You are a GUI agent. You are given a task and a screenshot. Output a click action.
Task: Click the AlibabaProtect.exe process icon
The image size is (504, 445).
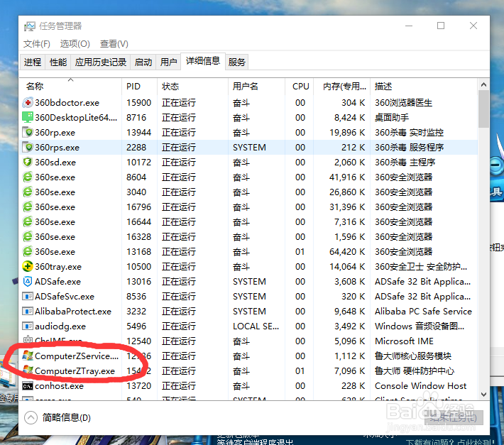[x=28, y=312]
